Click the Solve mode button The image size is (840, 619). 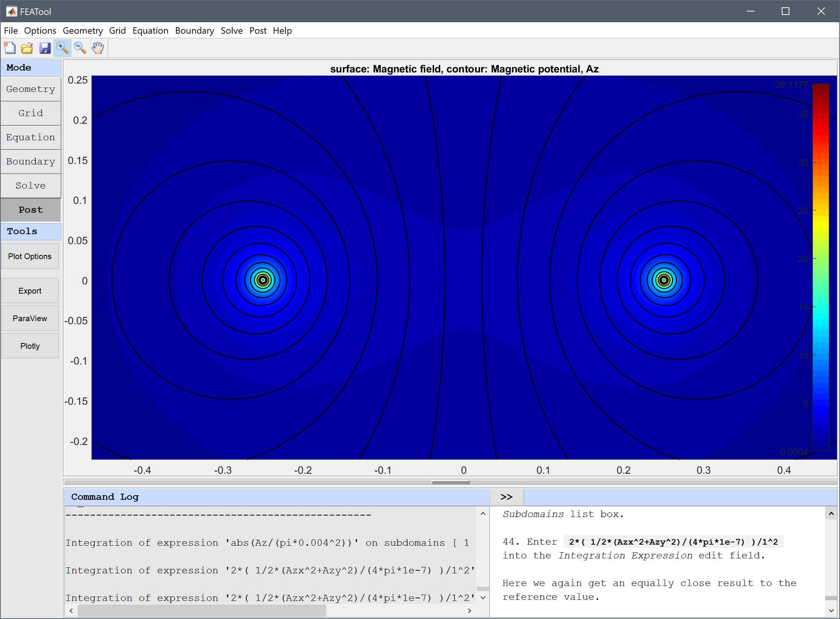[31, 185]
